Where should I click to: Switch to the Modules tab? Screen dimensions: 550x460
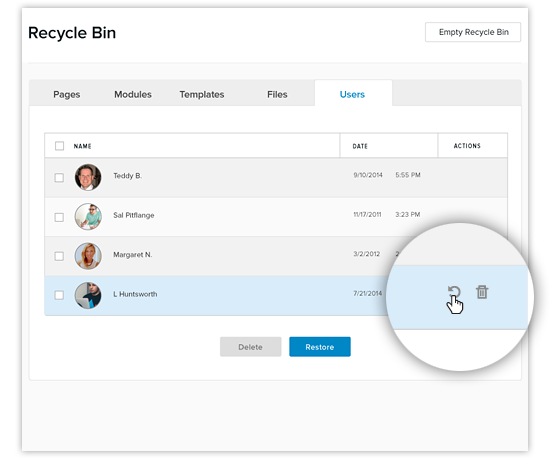133,94
